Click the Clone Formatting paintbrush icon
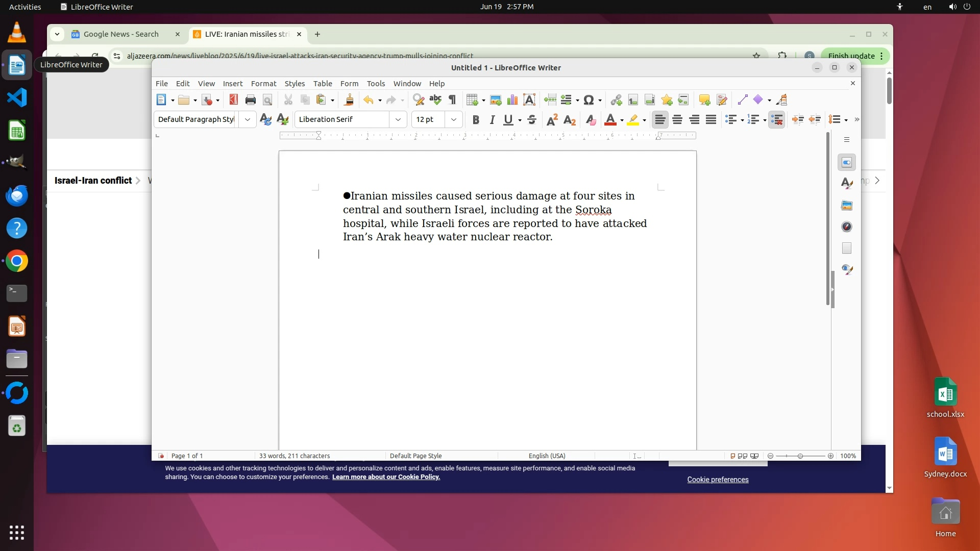980x551 pixels. (349, 100)
